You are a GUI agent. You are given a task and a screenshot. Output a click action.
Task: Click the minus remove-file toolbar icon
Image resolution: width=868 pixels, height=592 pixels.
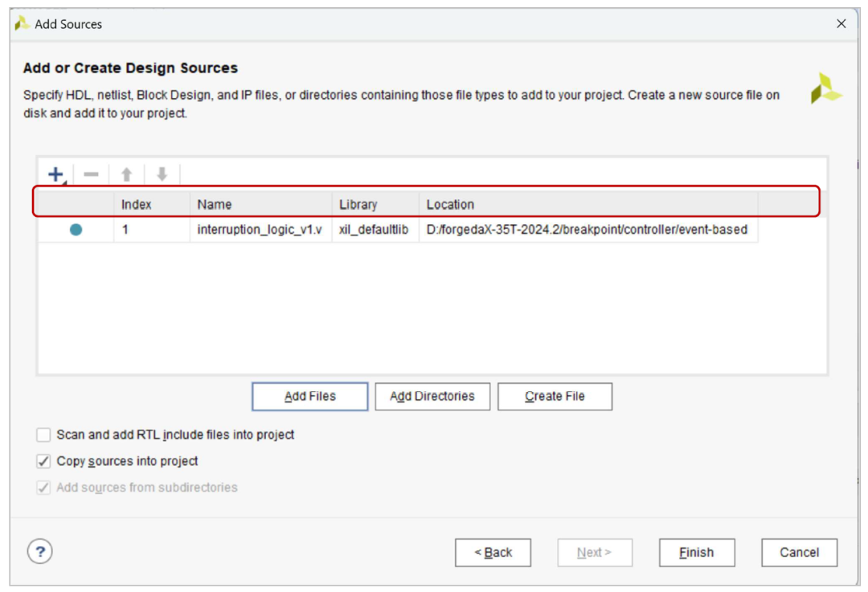pos(92,174)
